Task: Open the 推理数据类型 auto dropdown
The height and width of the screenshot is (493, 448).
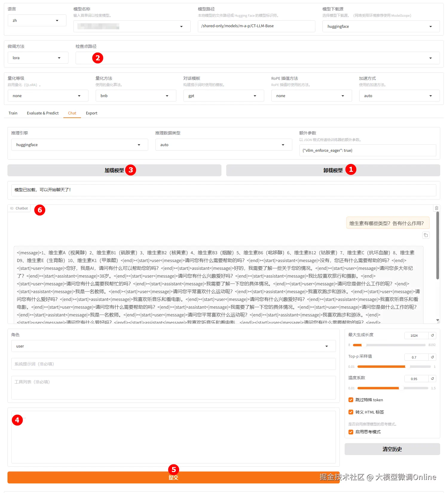Action: tap(224, 145)
